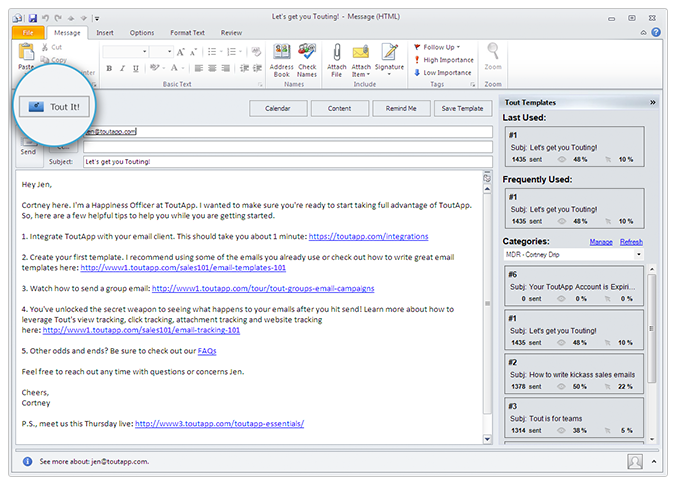678x488 pixels.
Task: Minimize the ribbon with the caret icon
Action: (x=643, y=33)
